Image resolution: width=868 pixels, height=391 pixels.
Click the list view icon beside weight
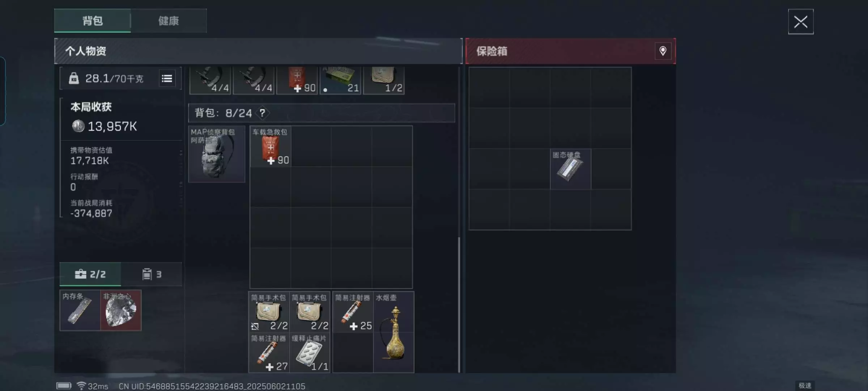coord(167,78)
